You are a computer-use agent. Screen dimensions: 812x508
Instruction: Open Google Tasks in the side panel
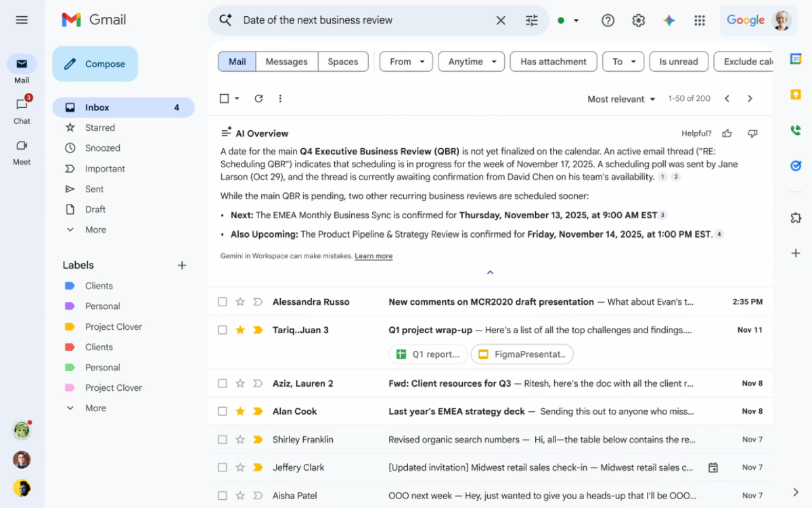tap(796, 165)
